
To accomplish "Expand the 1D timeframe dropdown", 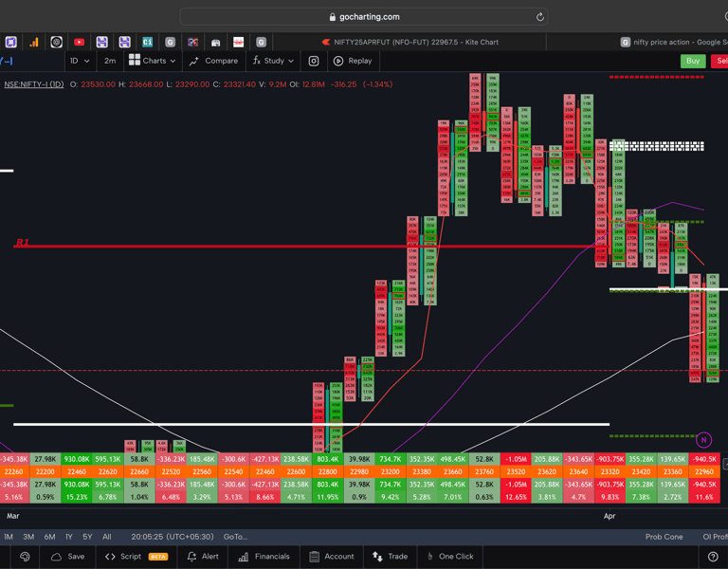I will click(80, 61).
